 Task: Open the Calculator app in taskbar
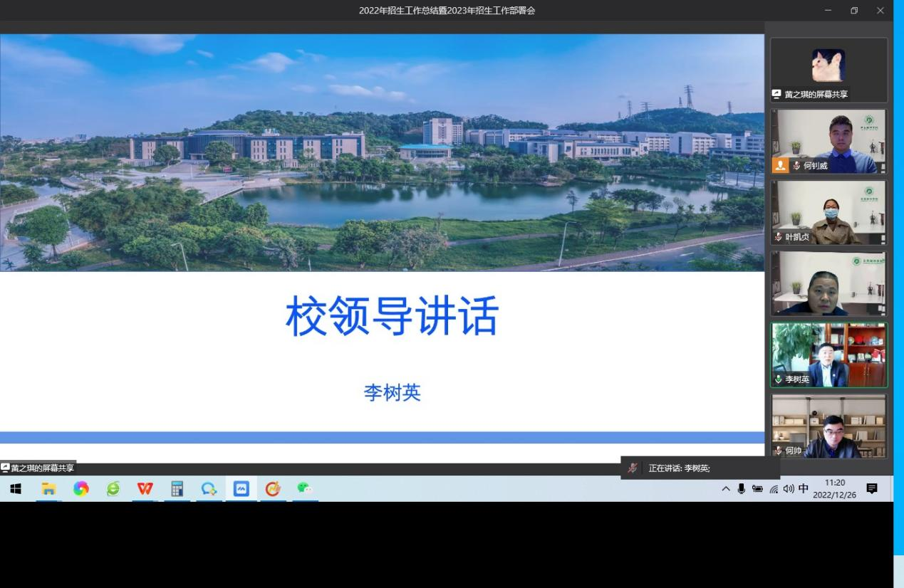[x=177, y=488]
